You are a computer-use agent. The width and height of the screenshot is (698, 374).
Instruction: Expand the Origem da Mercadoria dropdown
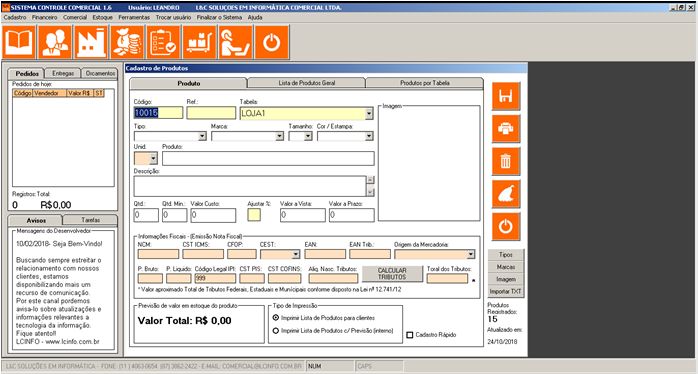pos(471,254)
